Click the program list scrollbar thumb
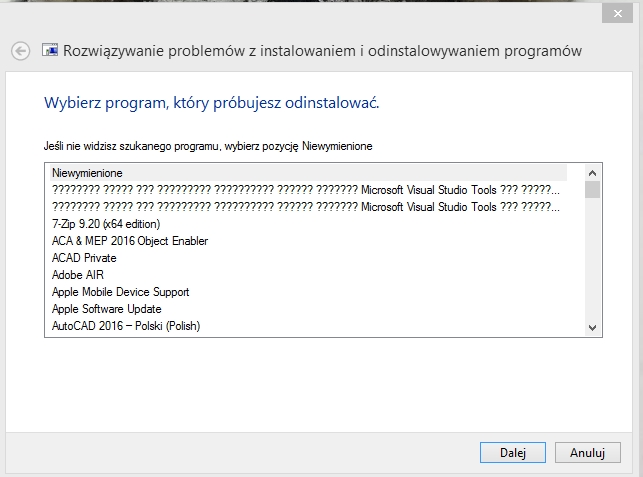This screenshot has height=477, width=643. click(592, 189)
